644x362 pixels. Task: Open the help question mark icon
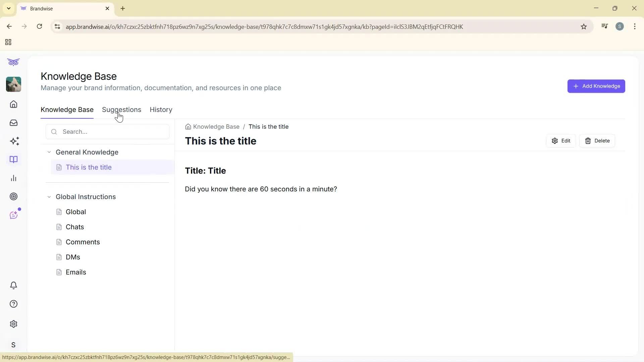pos(13,304)
